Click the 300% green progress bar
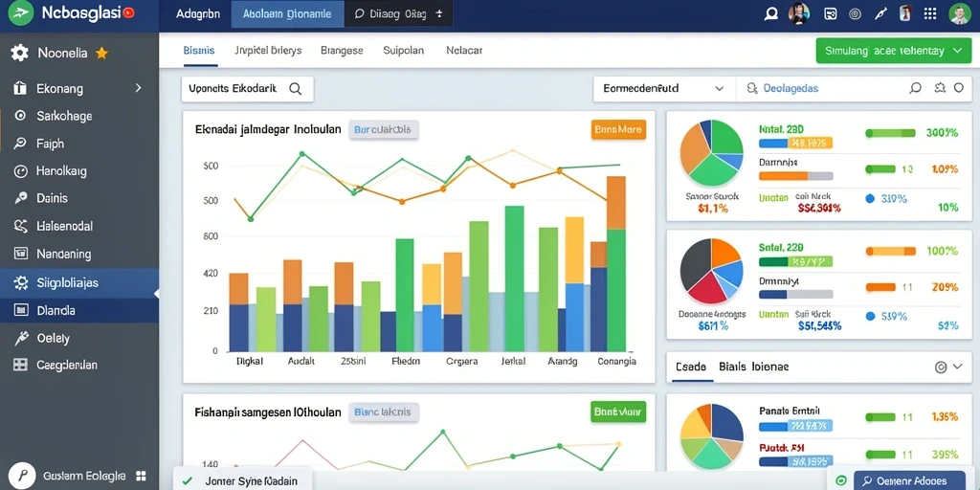 click(890, 132)
